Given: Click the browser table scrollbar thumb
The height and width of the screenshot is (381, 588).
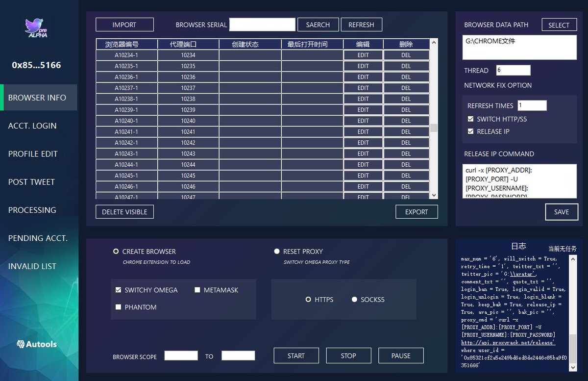Looking at the screenshot, I should (x=434, y=128).
